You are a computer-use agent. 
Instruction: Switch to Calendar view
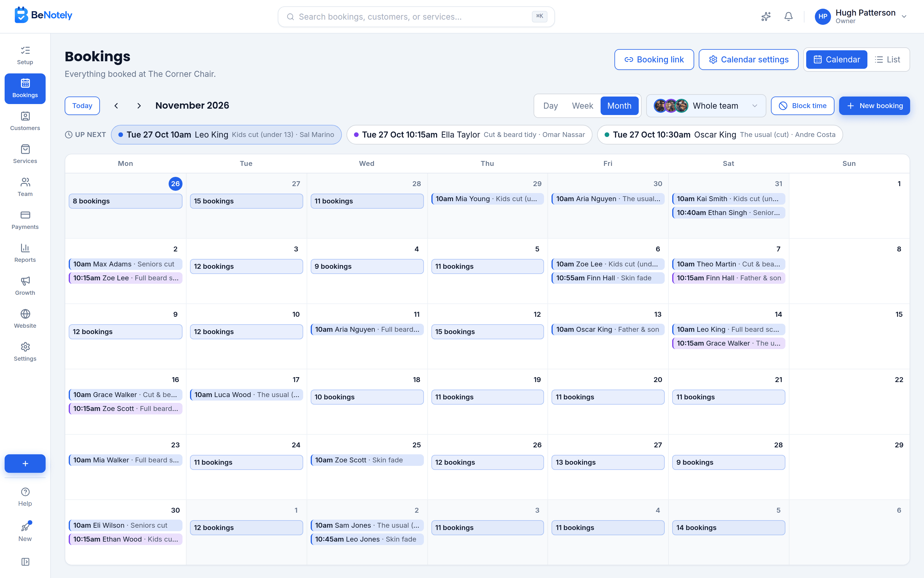[837, 60]
